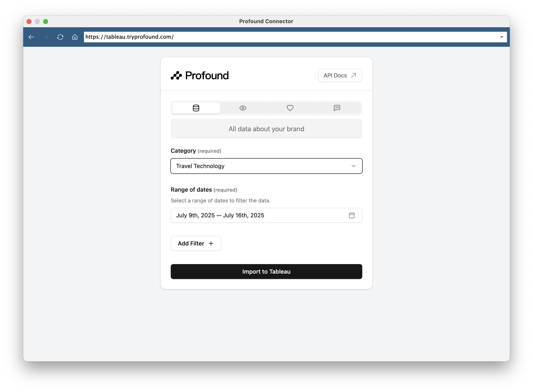Click the Profound logo
This screenshot has height=392, width=533.
(200, 76)
